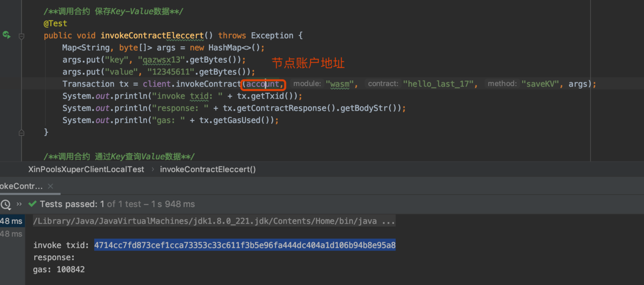Image resolution: width=644 pixels, height=285 pixels.
Task: Place cursor on the boxed 'account' argument
Action: (263, 84)
